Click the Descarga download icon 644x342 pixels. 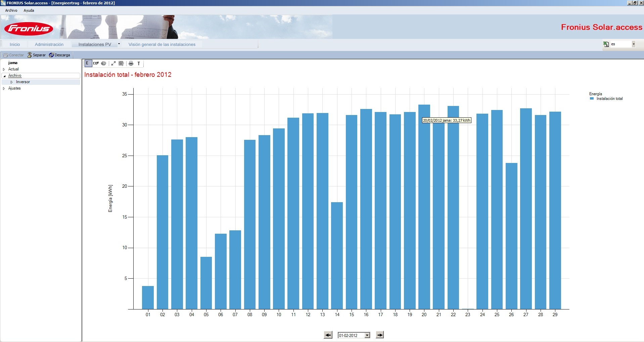pos(51,55)
